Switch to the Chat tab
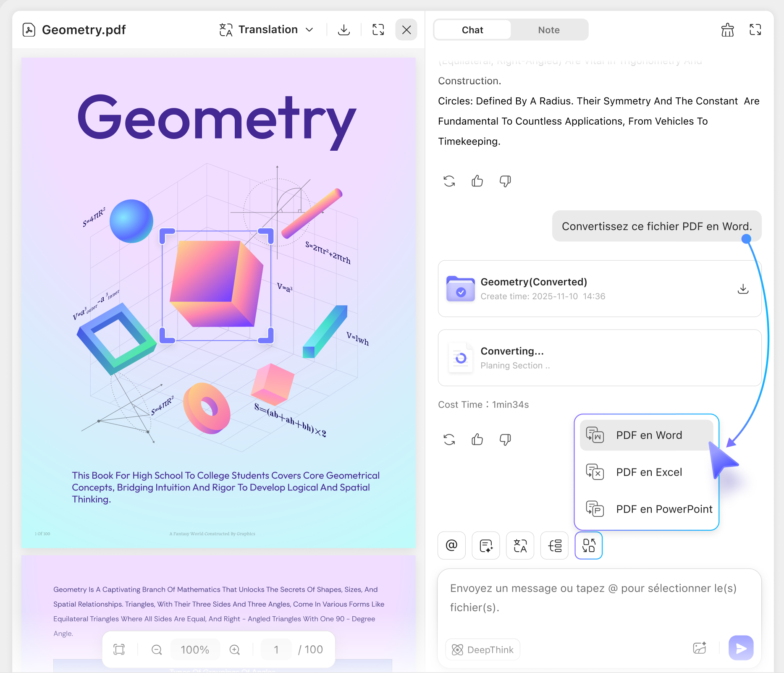 click(x=472, y=29)
